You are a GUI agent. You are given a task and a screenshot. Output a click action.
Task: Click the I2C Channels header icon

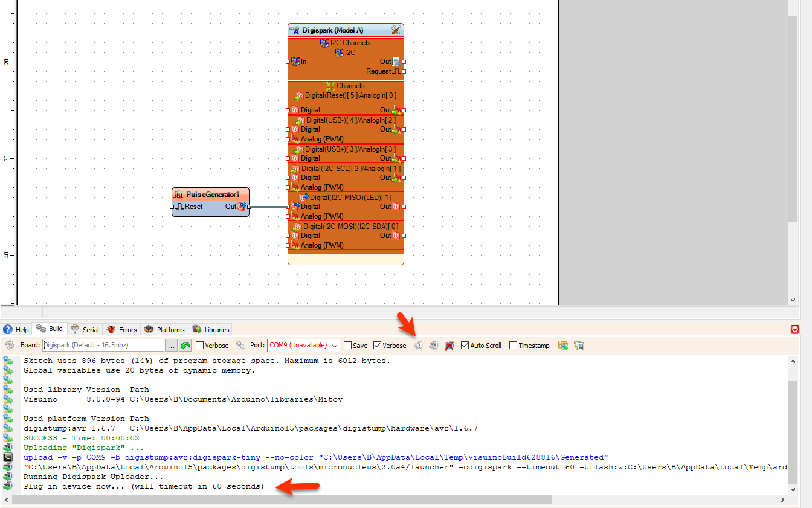pos(325,43)
